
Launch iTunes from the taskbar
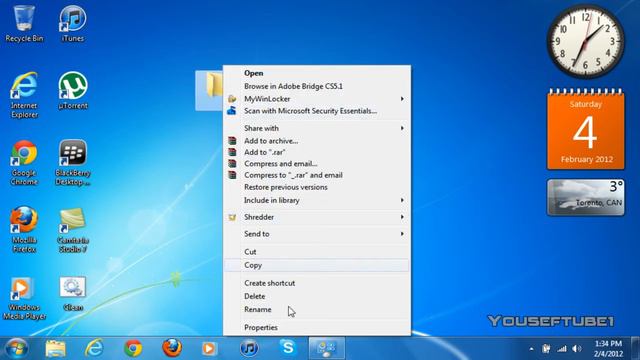tap(249, 349)
